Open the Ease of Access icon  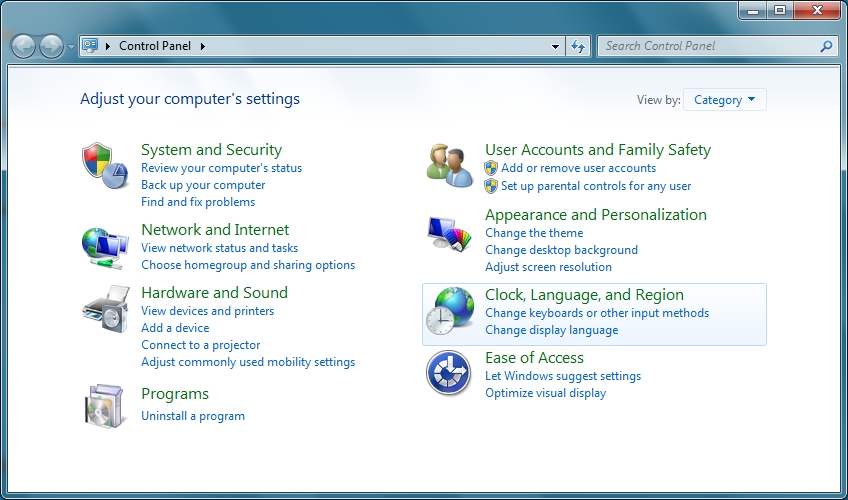click(448, 373)
